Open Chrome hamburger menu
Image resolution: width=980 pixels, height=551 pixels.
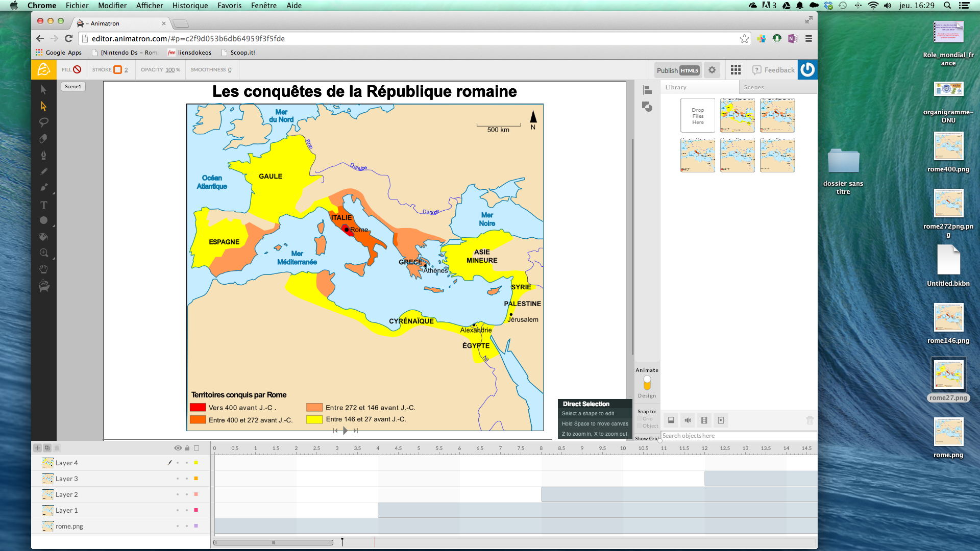coord(808,38)
